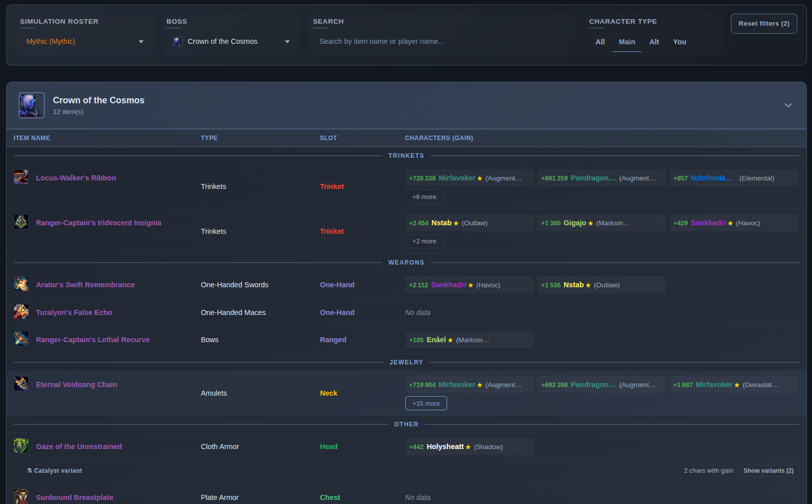Click Mirfavoker +720 238 gain chip
Screen dimensions: 812x504
coord(469,178)
